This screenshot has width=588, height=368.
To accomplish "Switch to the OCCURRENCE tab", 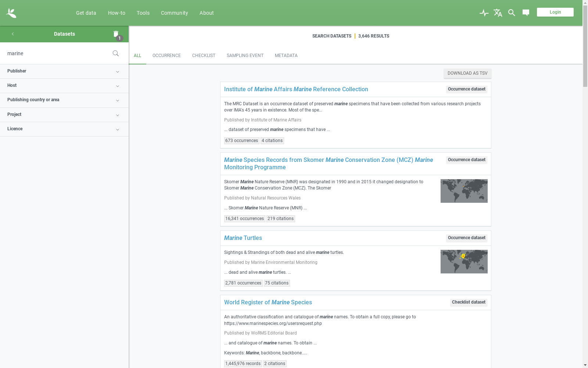I will pos(166,56).
